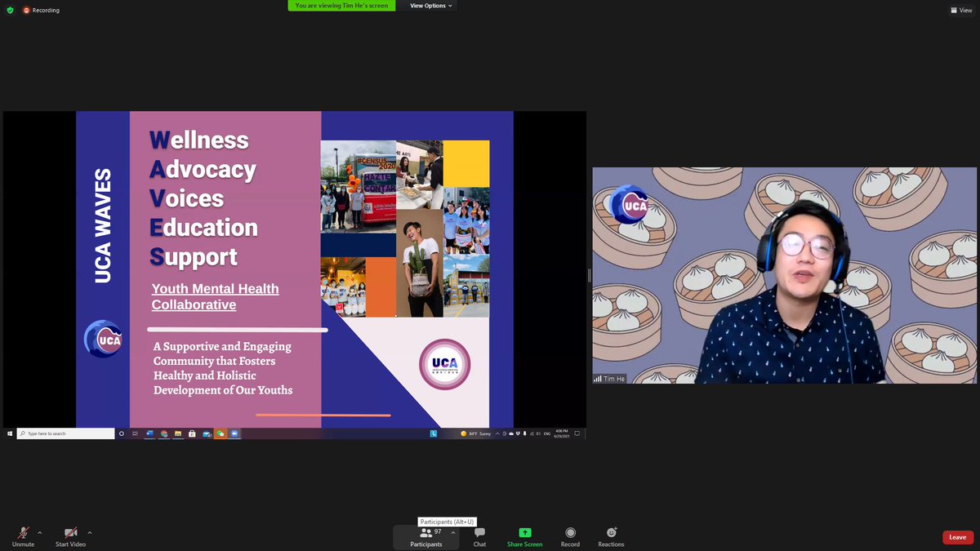Screen dimensions: 980x551
Task: Open Zoom icon in the shared taskbar
Action: 234,433
